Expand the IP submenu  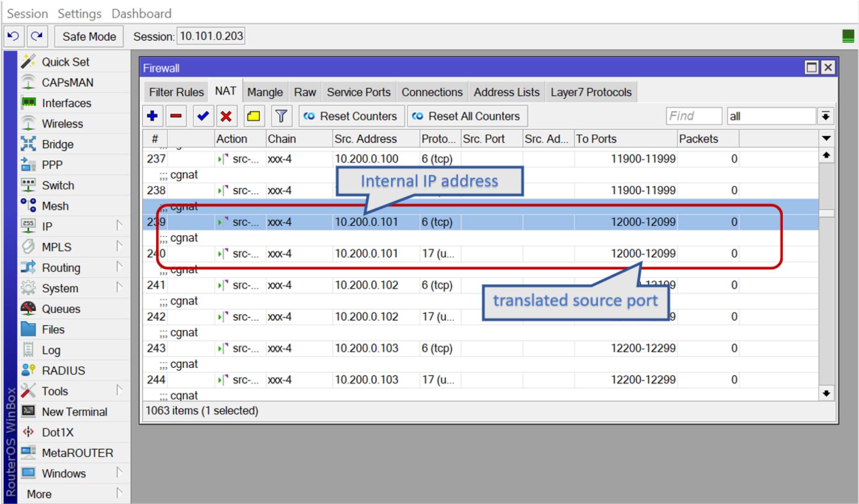(x=119, y=225)
